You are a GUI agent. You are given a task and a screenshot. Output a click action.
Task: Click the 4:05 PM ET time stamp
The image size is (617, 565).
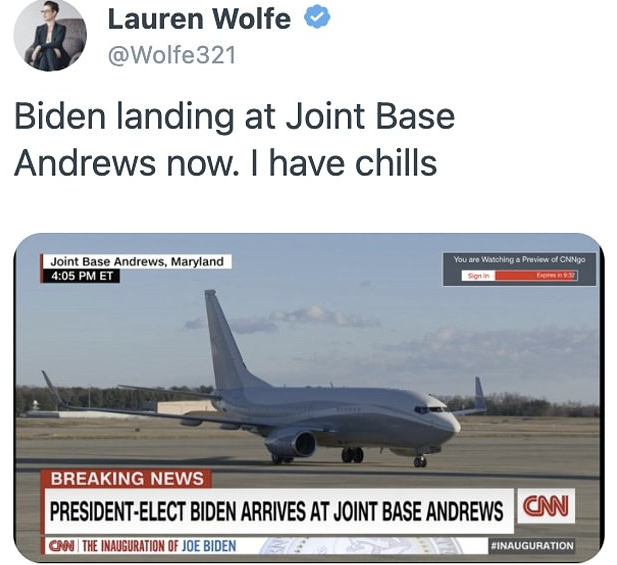(x=81, y=276)
